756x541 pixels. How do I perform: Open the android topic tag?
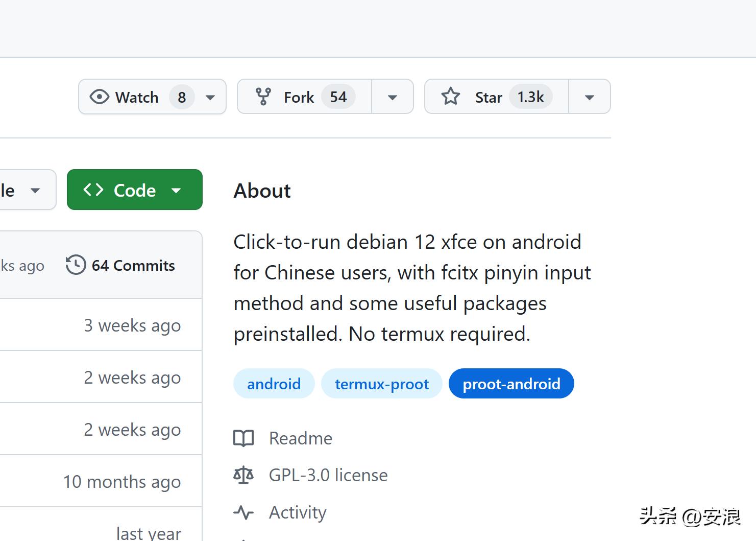(274, 384)
